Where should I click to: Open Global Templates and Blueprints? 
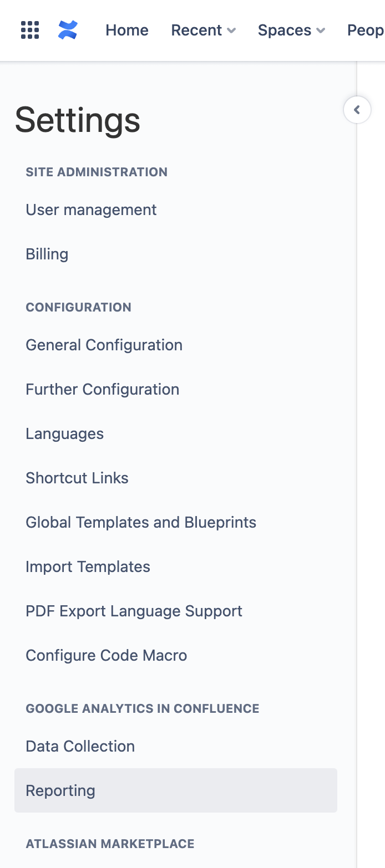click(141, 522)
